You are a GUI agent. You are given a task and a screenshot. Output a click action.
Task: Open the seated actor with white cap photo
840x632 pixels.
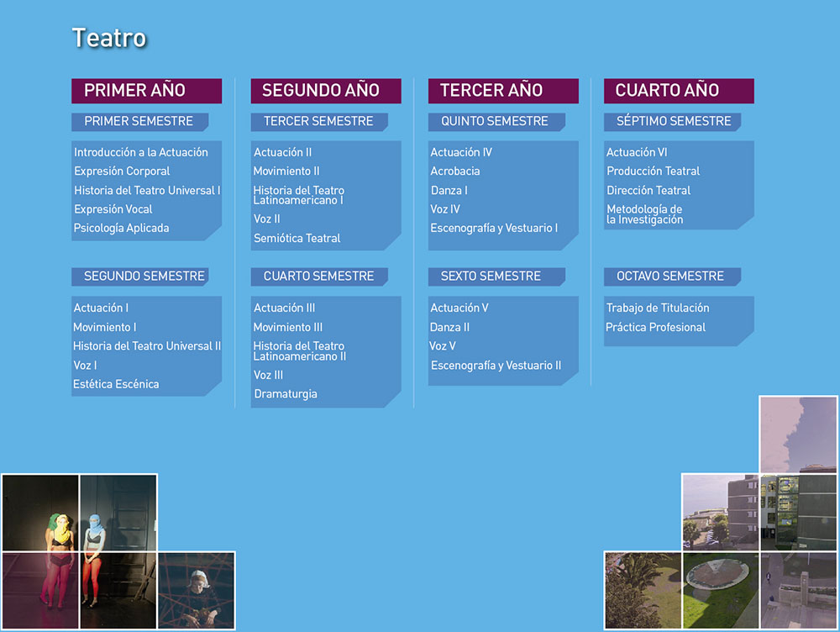coord(196,590)
